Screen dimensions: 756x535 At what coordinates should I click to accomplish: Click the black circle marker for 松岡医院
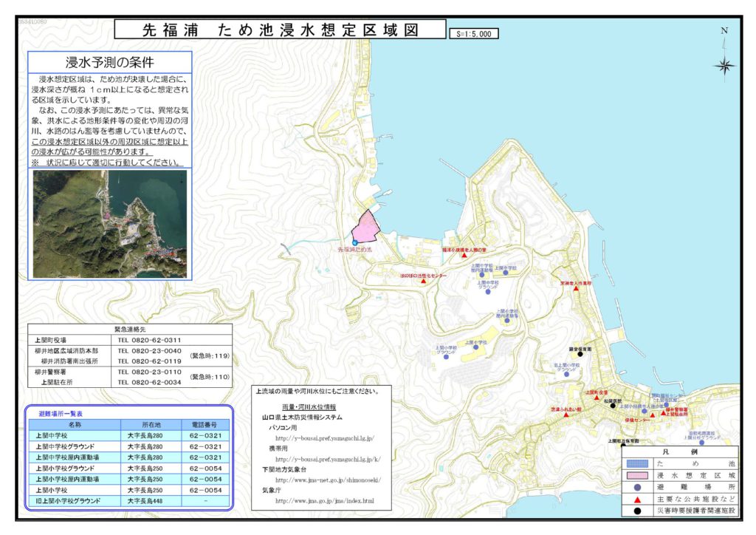point(613,406)
